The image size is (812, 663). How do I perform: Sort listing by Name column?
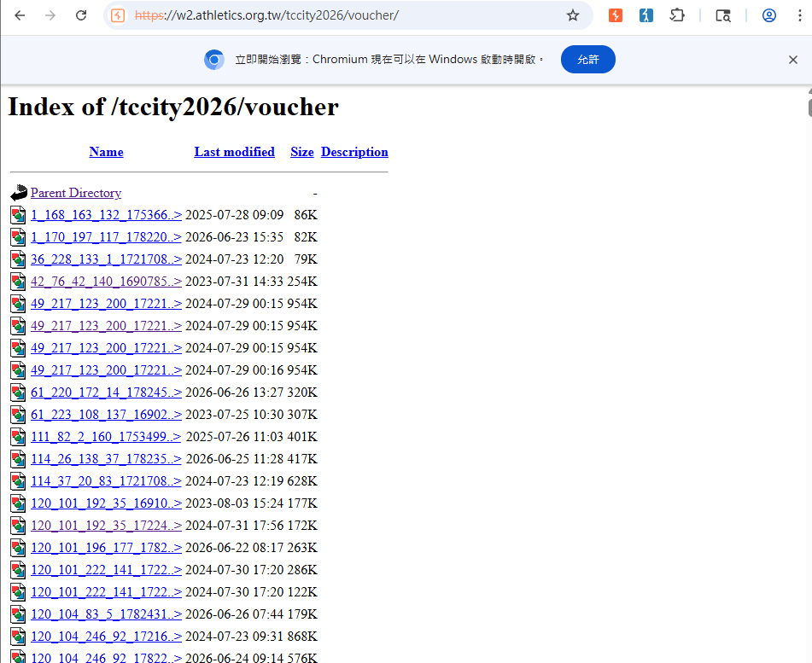pos(106,152)
